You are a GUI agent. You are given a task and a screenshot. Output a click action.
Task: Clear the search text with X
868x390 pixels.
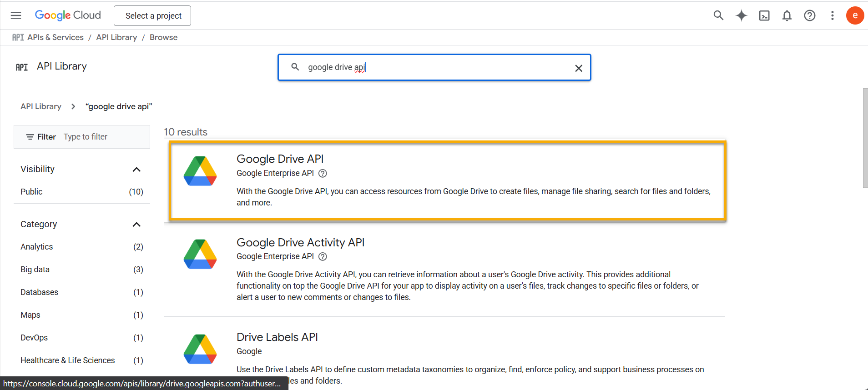click(x=579, y=68)
